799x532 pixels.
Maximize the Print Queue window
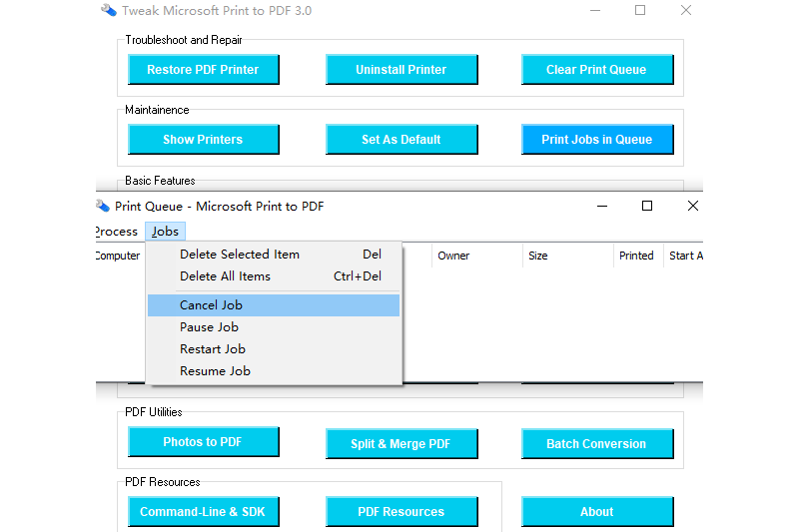coord(647,206)
